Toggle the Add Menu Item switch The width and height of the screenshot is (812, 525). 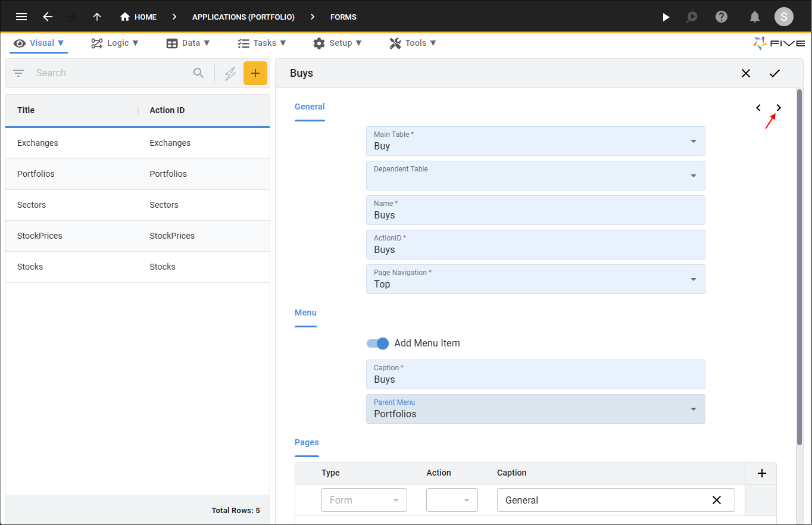tap(377, 343)
